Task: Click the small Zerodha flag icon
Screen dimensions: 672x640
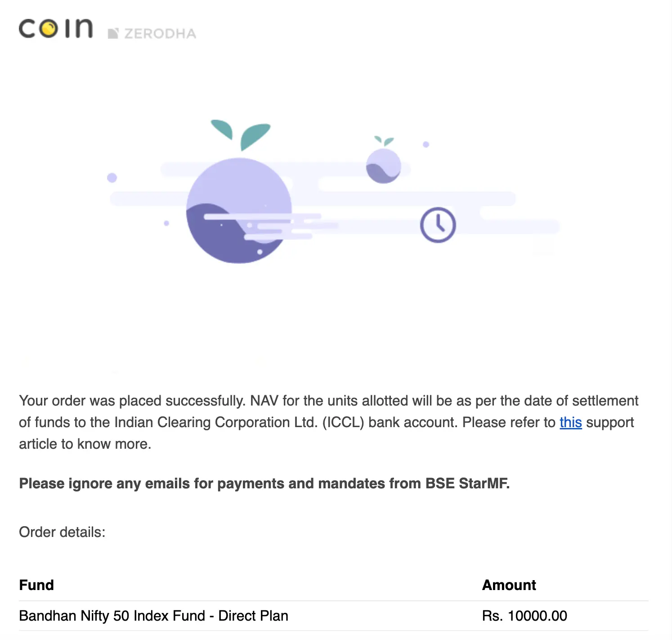Action: pyautogui.click(x=113, y=34)
